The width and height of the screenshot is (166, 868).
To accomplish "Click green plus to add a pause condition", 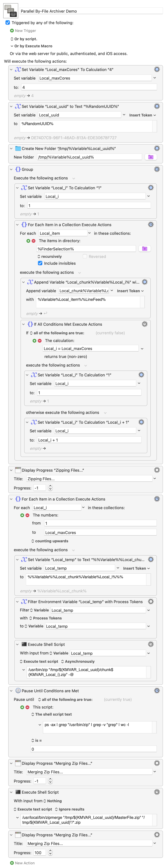I will (x=22, y=707).
